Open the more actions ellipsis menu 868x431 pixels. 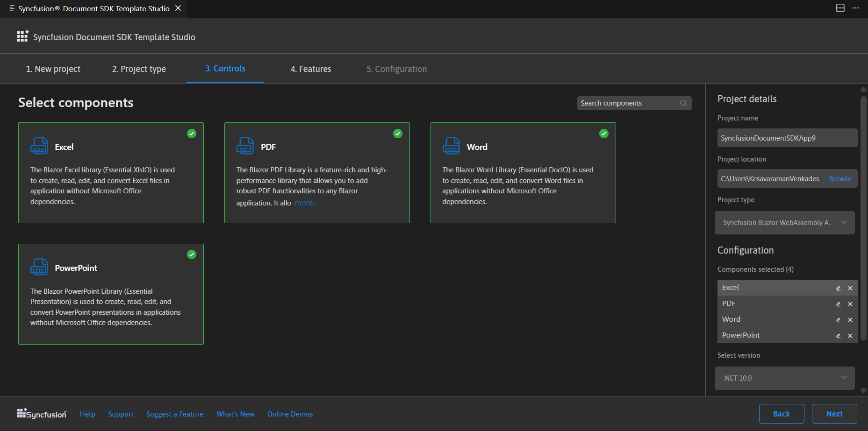855,8
